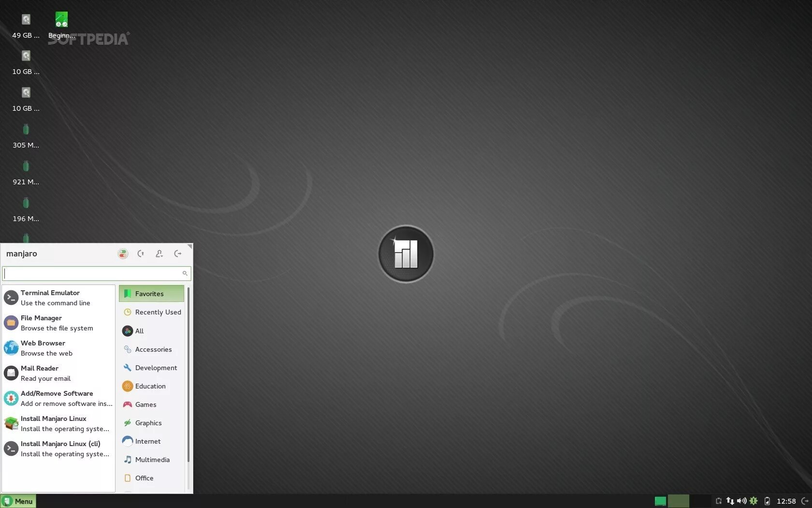Click the manjaro username in the menu header
Screen dimensions: 812x508
pos(22,254)
